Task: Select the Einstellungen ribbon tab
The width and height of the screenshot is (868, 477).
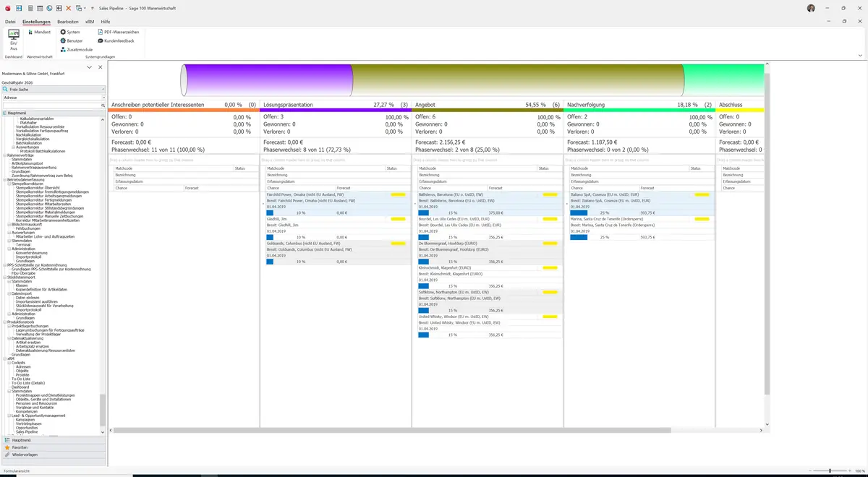Action: click(36, 22)
